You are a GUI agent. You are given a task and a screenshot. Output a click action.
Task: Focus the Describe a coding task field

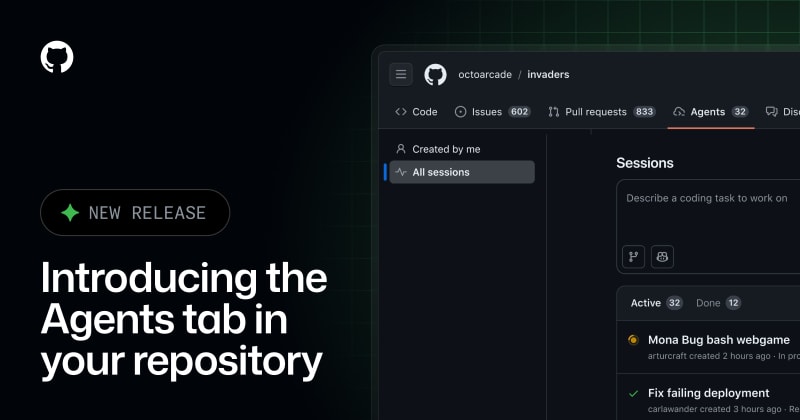pos(709,226)
